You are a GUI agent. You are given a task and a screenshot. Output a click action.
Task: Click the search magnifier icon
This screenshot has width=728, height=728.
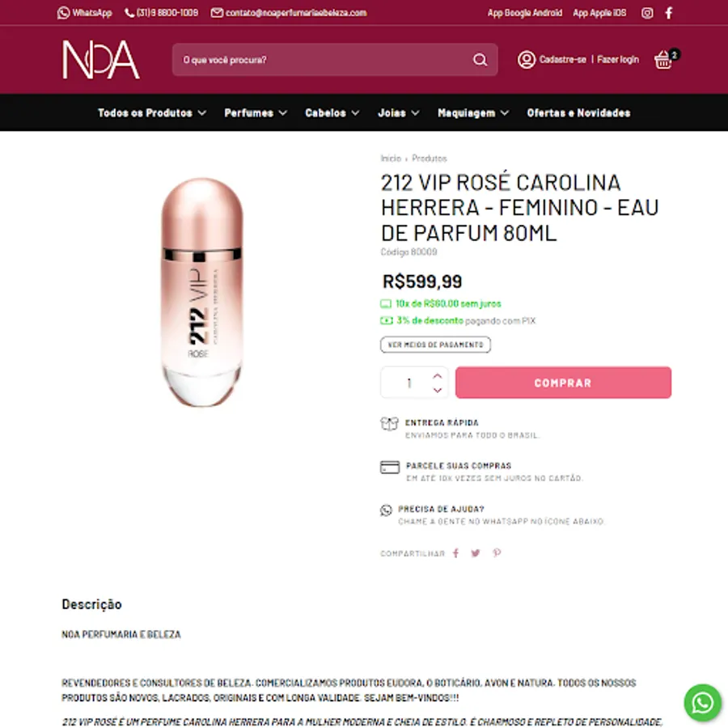pyautogui.click(x=480, y=60)
